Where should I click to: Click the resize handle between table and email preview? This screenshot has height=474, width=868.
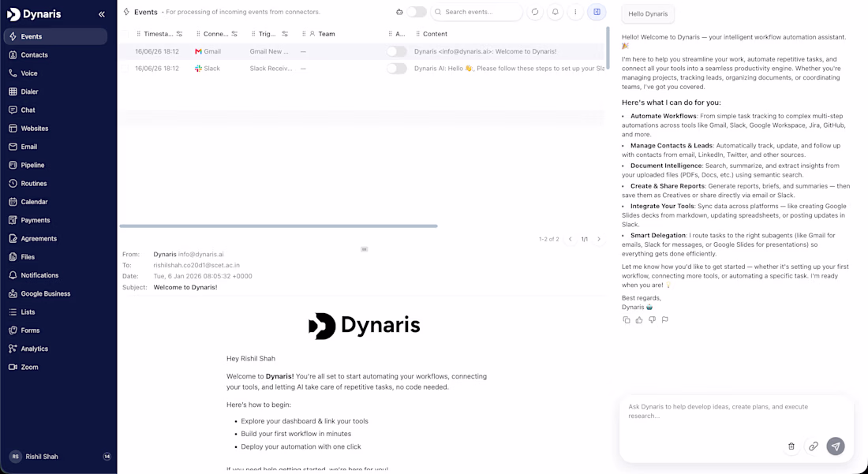(365, 249)
